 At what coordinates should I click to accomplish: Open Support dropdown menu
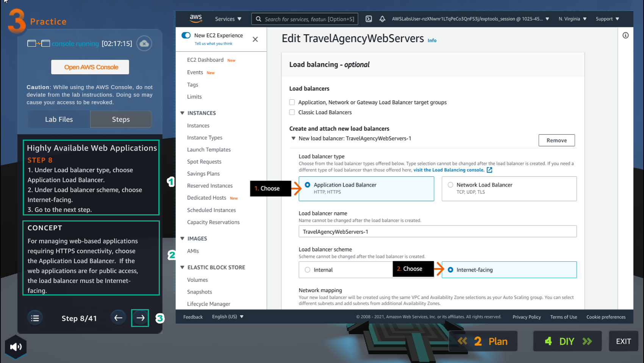(607, 19)
